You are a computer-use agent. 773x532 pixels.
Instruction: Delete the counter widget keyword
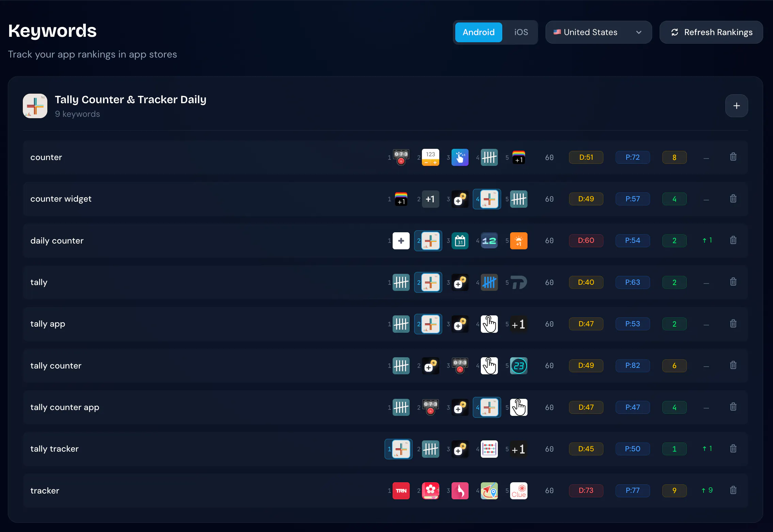point(733,199)
